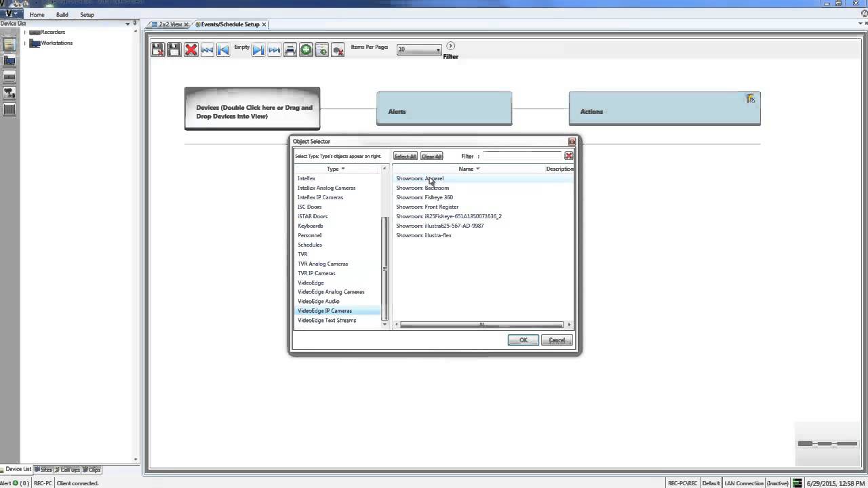Click the icon in Actions box corner
Viewport: 868px width, 488px height.
750,99
